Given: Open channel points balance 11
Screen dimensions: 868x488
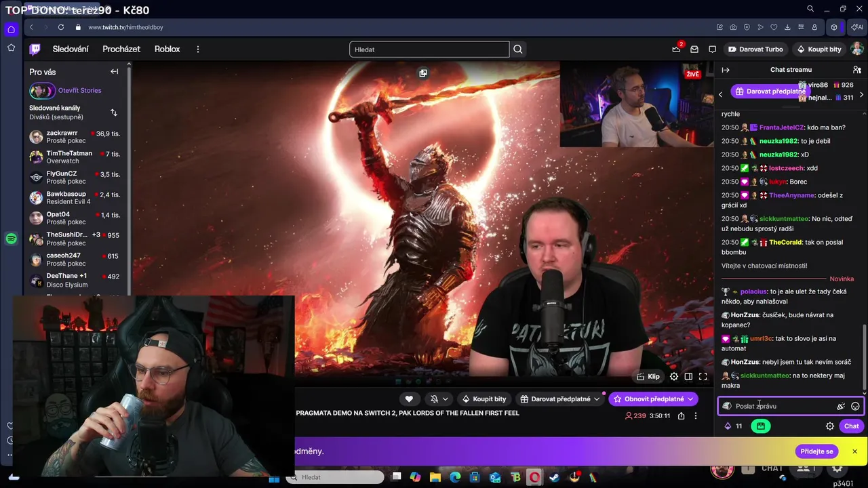Looking at the screenshot, I should point(733,426).
